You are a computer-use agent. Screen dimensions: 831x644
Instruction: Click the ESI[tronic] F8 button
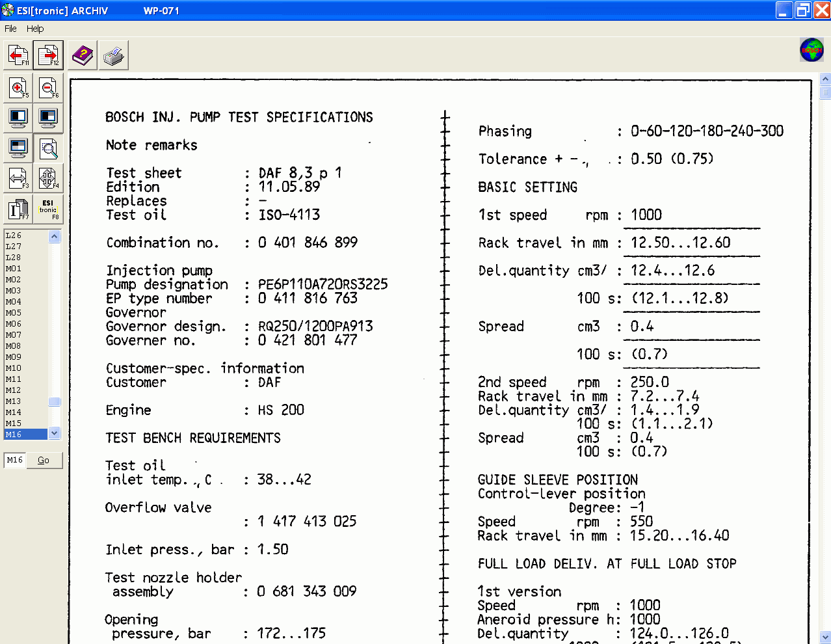[48, 209]
